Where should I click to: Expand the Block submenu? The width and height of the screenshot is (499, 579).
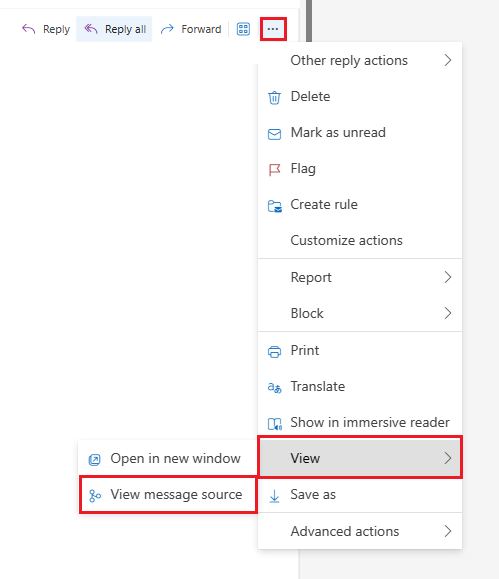click(360, 313)
